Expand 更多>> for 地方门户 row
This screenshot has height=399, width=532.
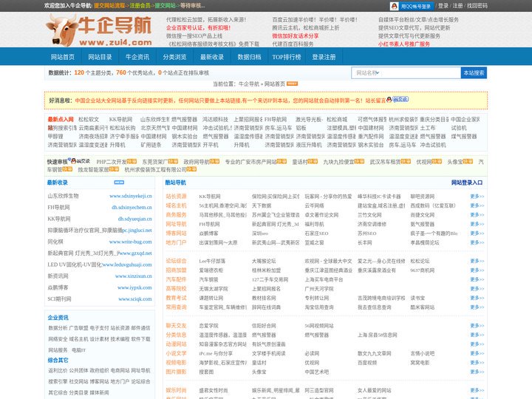477,242
